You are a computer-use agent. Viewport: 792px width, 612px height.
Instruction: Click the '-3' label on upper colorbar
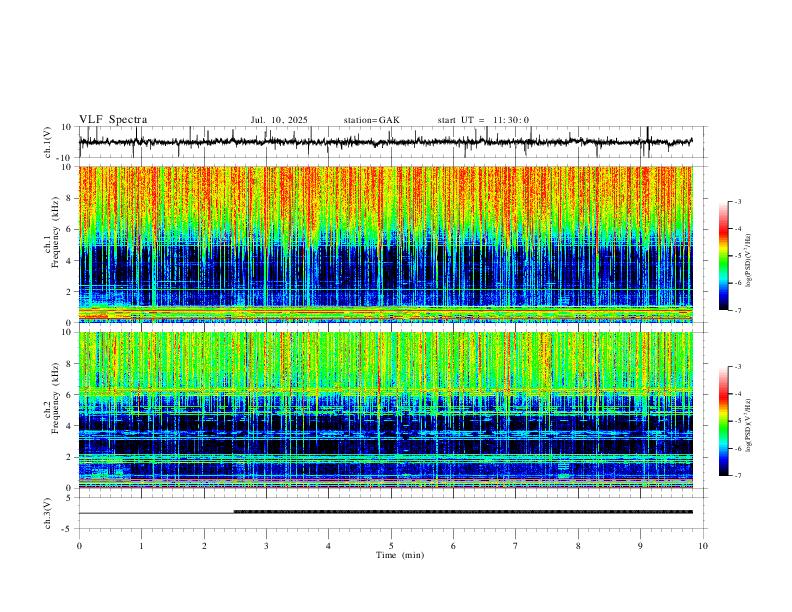(737, 201)
